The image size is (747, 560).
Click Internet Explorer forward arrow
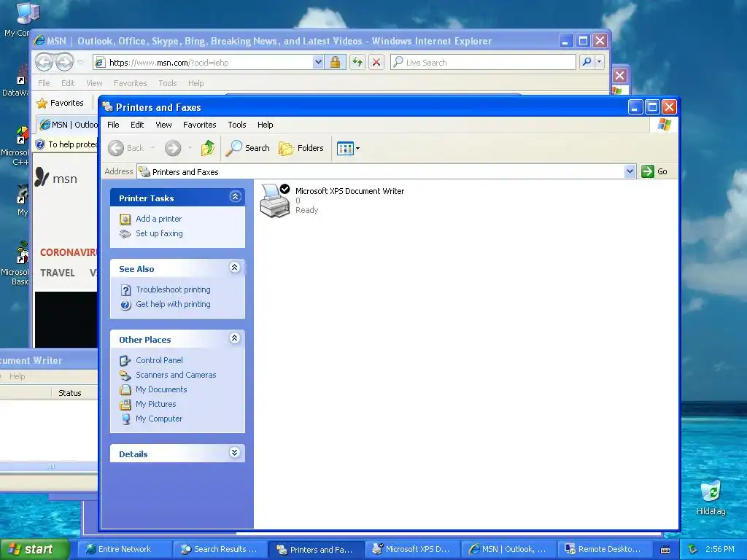[64, 62]
